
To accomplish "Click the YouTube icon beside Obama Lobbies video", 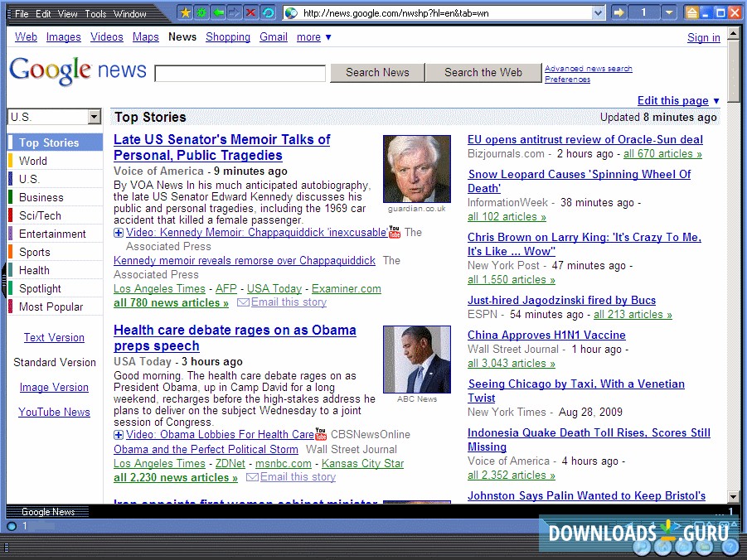I will point(321,434).
